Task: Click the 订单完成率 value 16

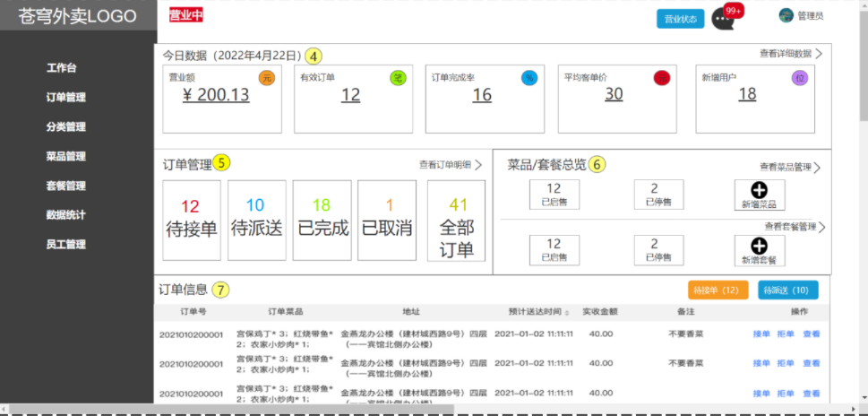Action: [482, 95]
